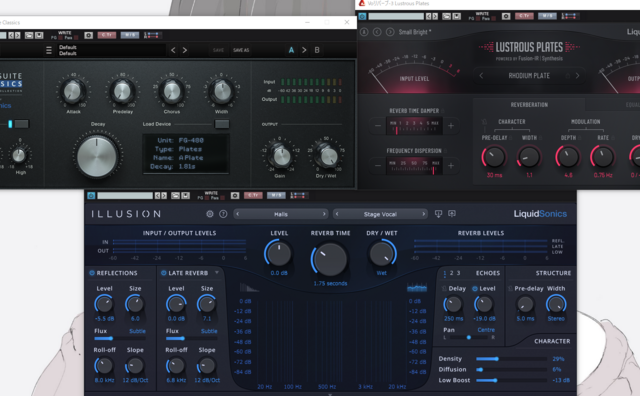Adjust Density slider in Character

coord(511,359)
